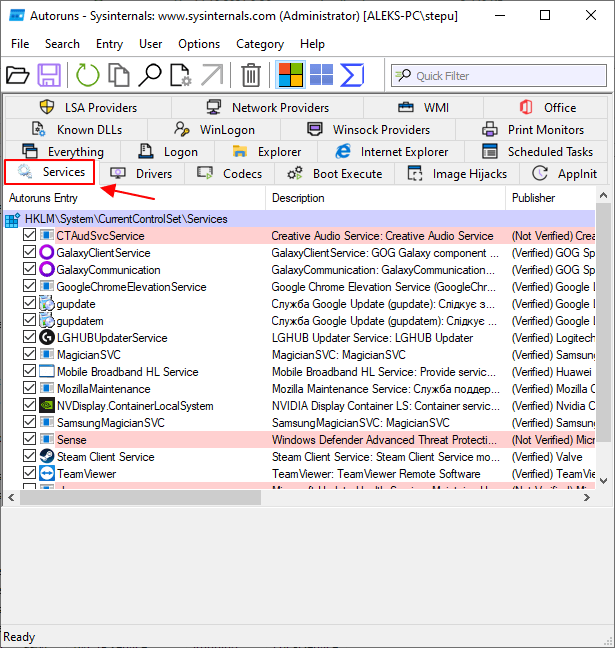This screenshot has width=615, height=648.
Task: Select the Steam Client Service entry
Action: (300, 457)
